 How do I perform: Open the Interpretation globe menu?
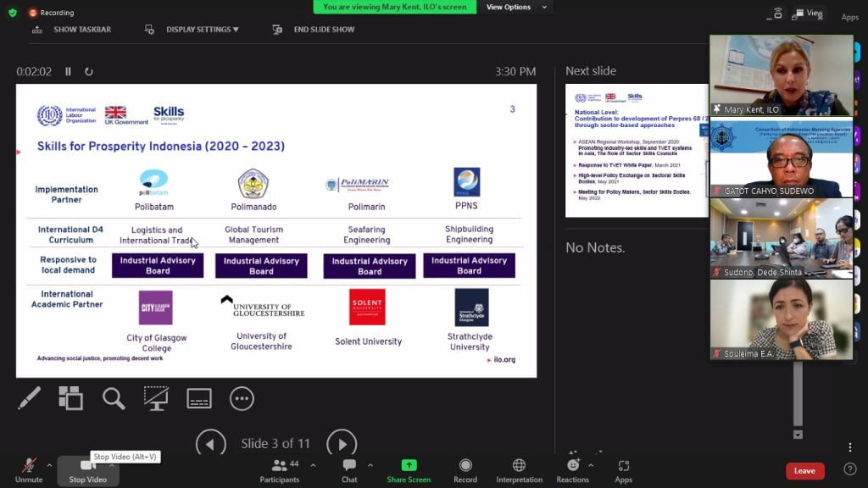click(520, 471)
